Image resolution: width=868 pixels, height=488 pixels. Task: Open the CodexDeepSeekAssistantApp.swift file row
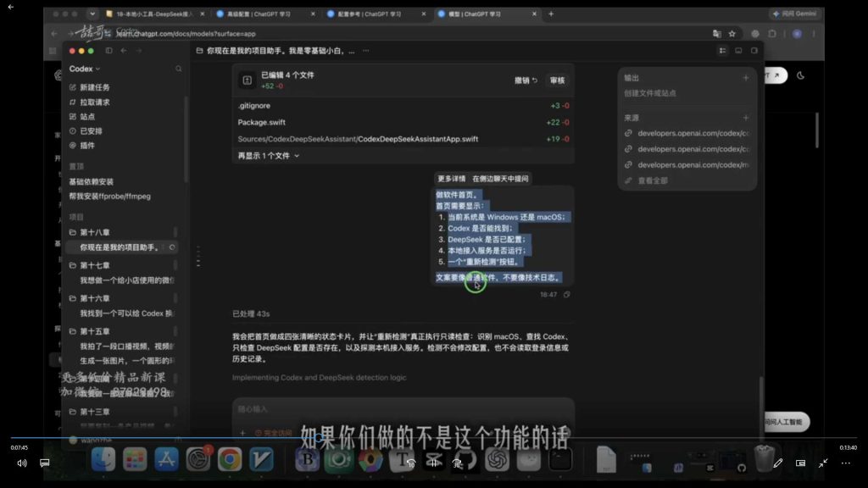[403, 139]
